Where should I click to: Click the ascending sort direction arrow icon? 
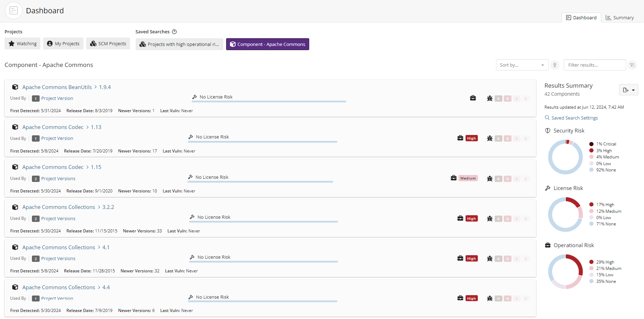click(555, 65)
